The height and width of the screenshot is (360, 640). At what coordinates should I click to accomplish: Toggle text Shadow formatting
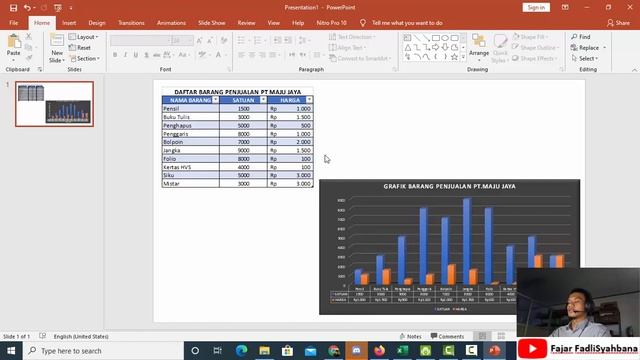[x=146, y=55]
